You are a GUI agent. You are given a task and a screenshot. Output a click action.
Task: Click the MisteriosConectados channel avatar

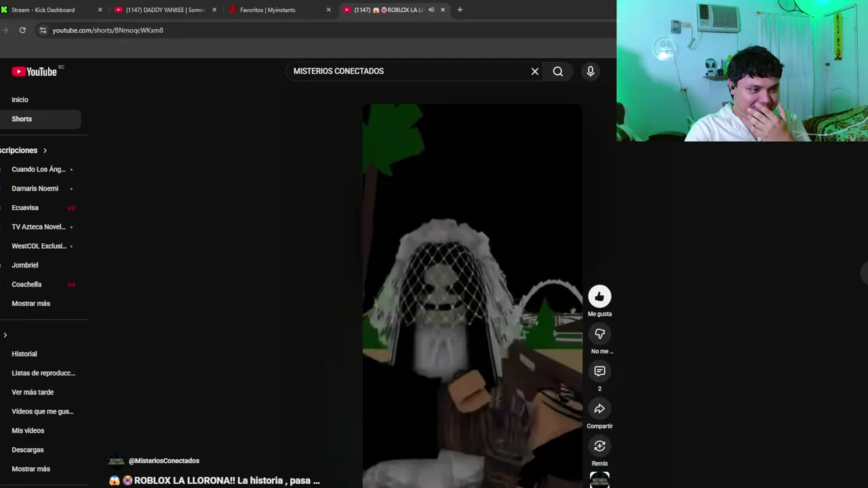tap(117, 461)
